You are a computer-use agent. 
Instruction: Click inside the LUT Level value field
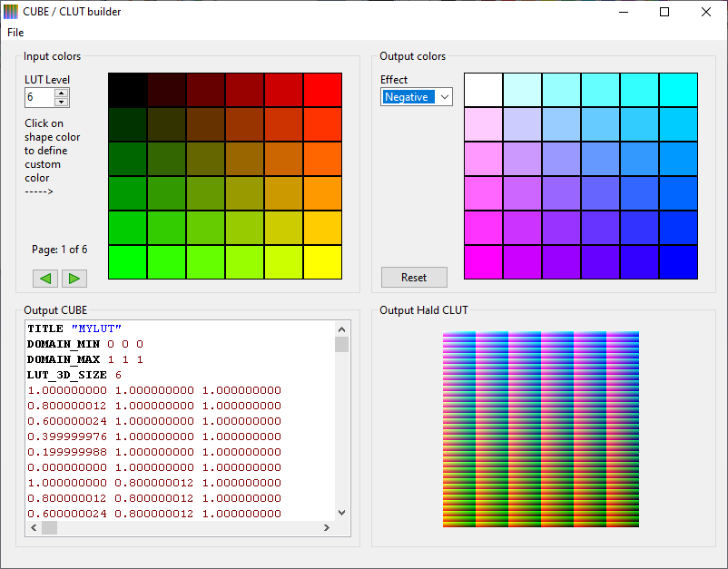click(x=40, y=97)
